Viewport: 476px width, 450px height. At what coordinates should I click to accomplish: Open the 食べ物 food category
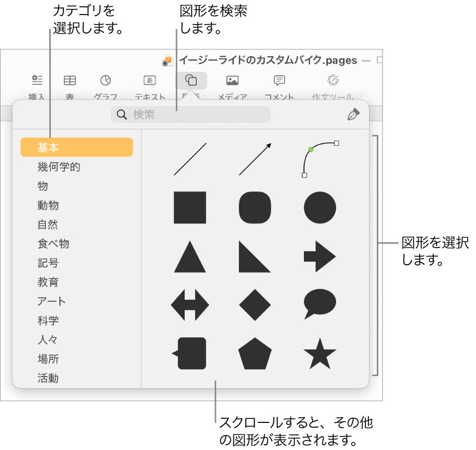(x=50, y=244)
